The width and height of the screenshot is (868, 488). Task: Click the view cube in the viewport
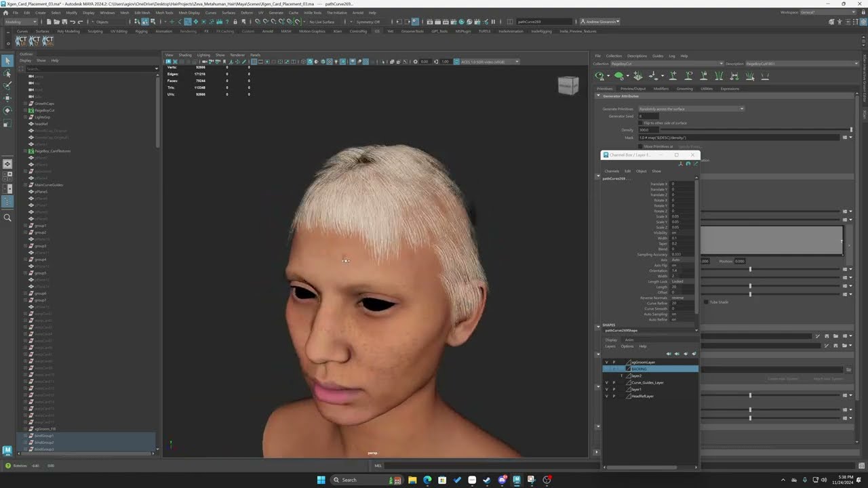(568, 85)
